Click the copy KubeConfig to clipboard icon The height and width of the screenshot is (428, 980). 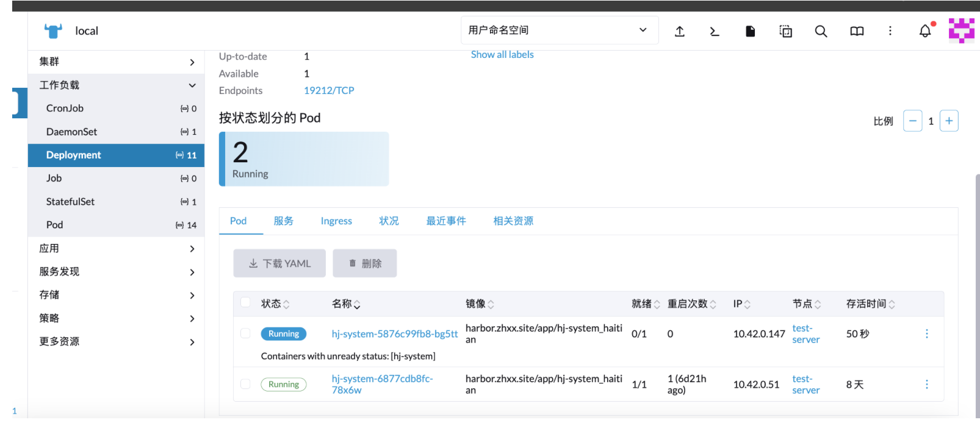pos(785,31)
